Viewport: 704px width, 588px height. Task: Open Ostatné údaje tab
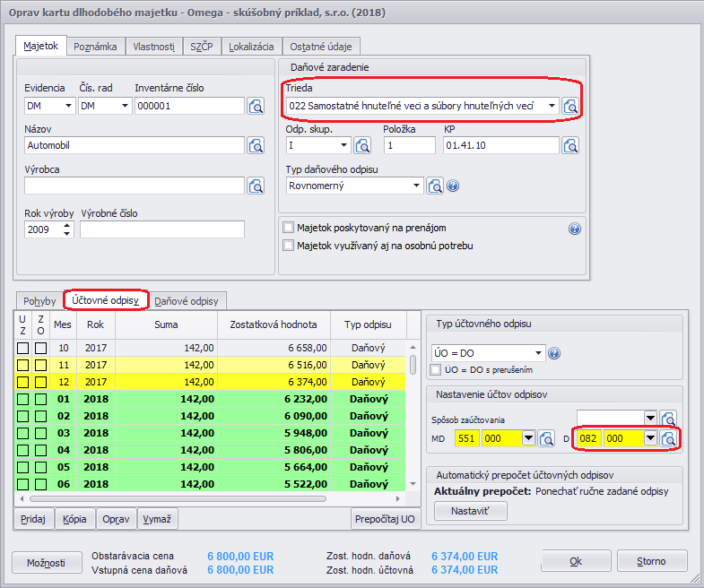coord(320,47)
